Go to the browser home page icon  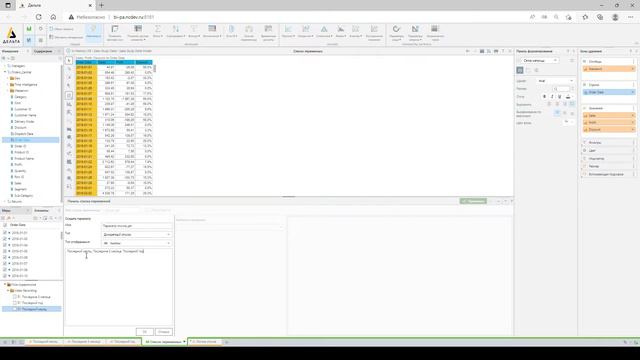click(53, 17)
